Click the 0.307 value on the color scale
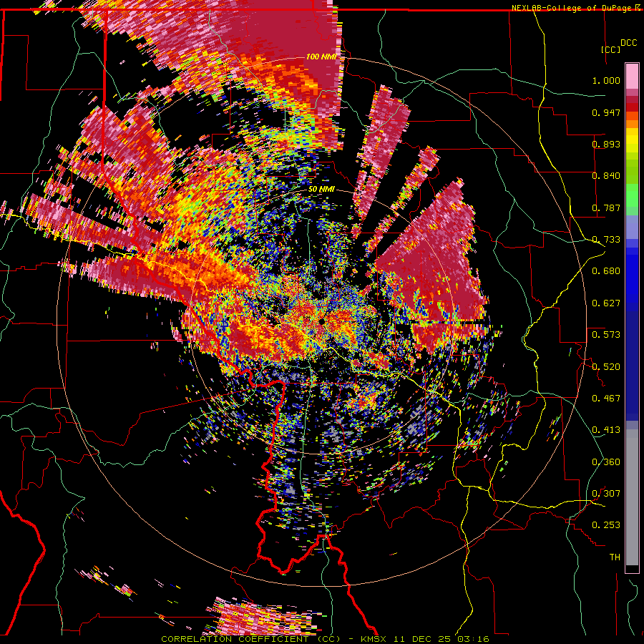 (x=606, y=494)
